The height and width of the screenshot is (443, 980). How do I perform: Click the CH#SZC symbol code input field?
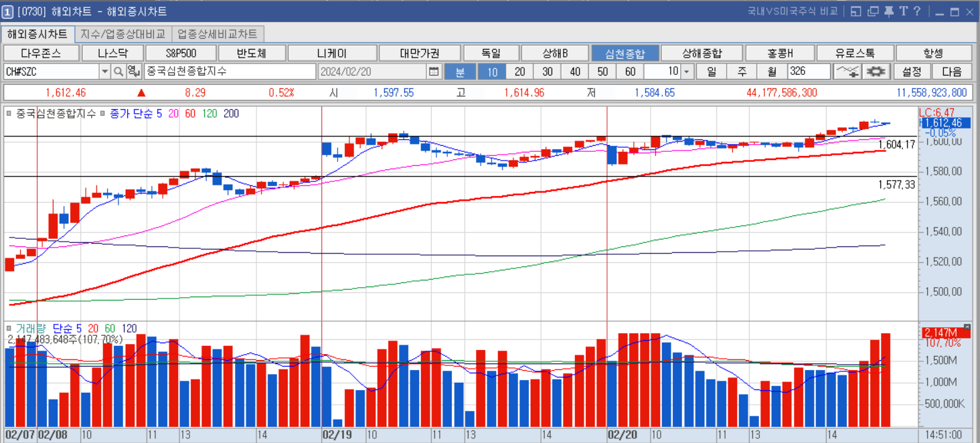(52, 72)
